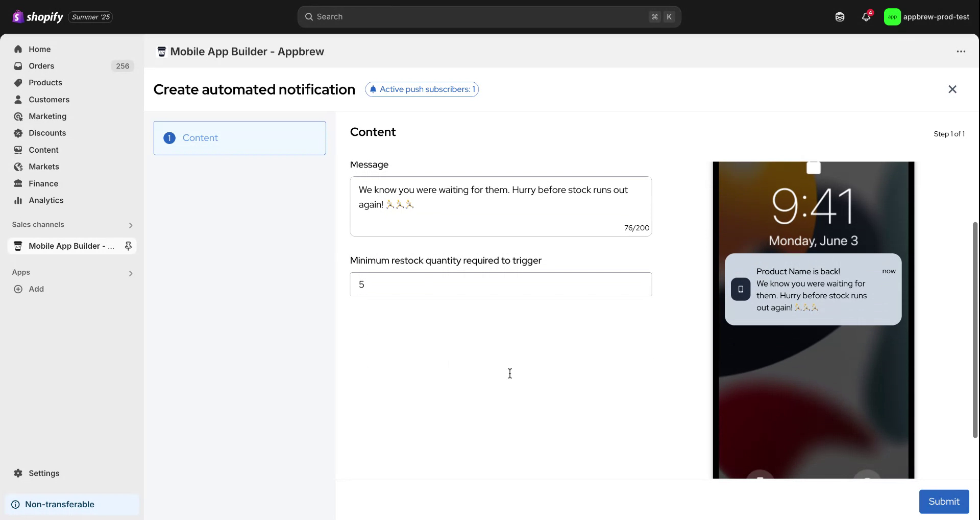
Task: Expand the Apps list
Action: (x=131, y=273)
